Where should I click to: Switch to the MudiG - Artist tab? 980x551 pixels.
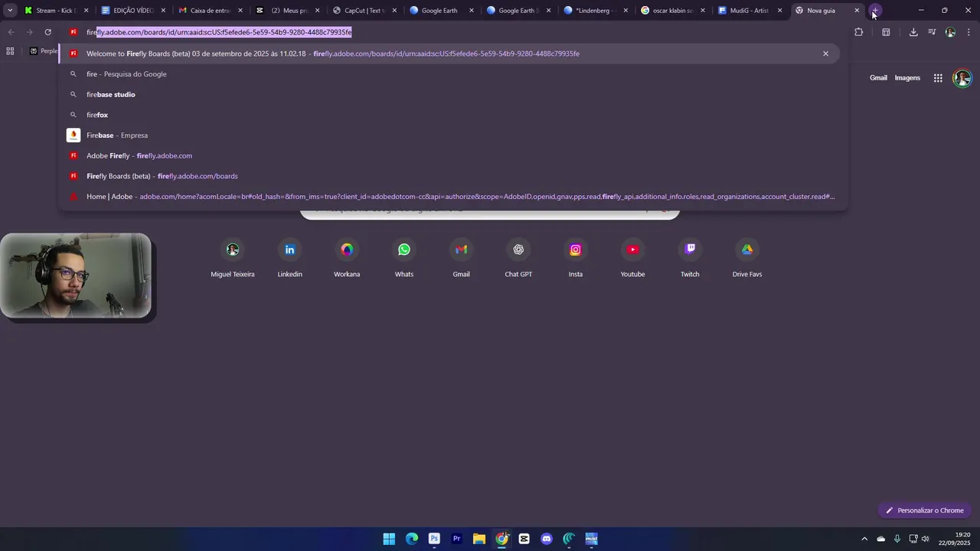[750, 11]
